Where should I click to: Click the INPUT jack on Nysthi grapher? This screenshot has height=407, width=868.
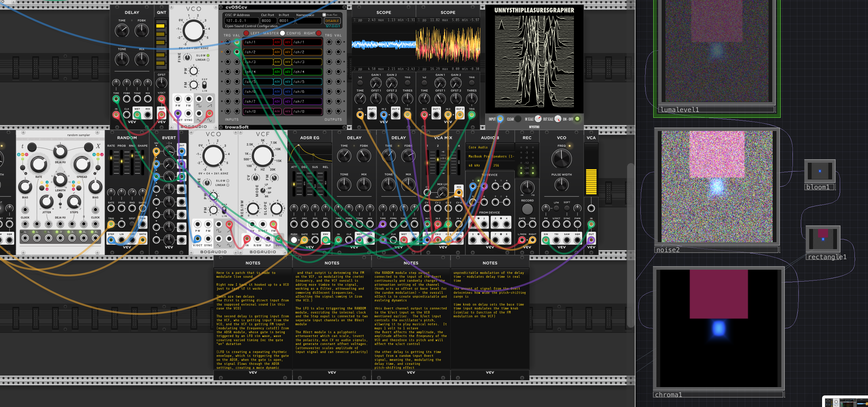point(500,119)
